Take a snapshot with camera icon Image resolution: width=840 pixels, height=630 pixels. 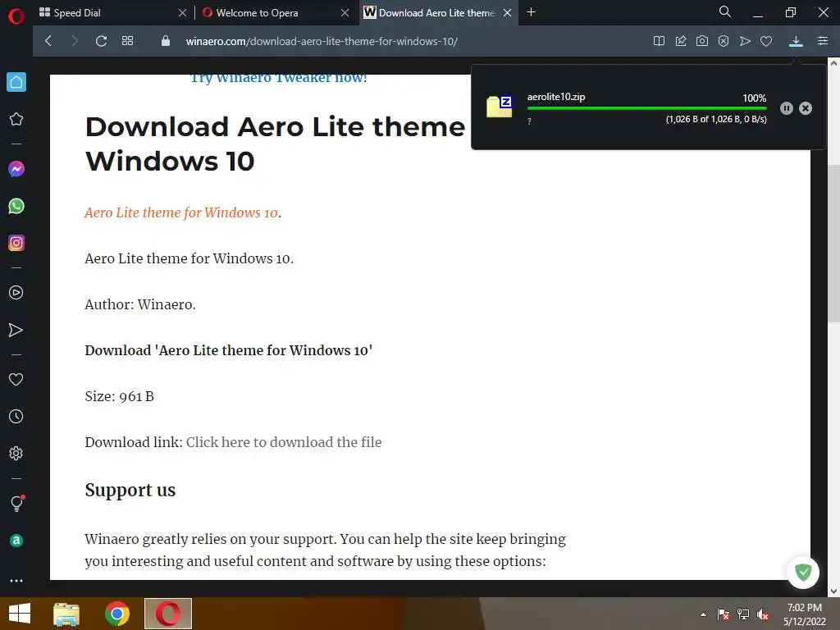click(x=702, y=41)
